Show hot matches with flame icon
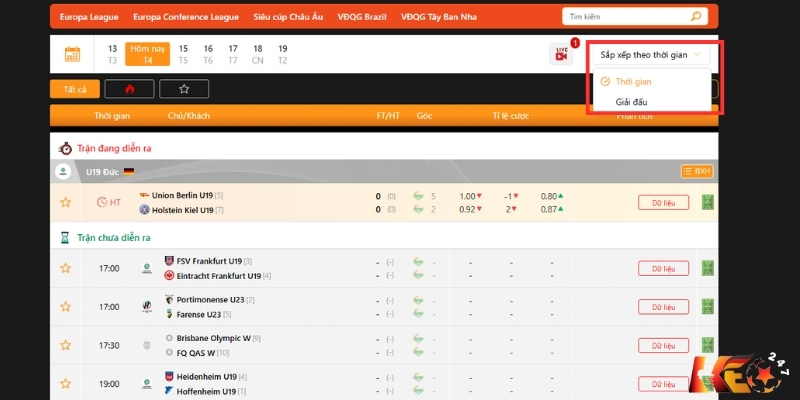The image size is (800, 400). pos(129,89)
